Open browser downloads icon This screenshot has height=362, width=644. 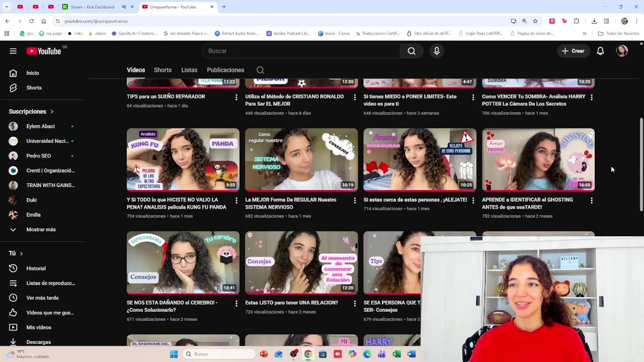[594, 21]
